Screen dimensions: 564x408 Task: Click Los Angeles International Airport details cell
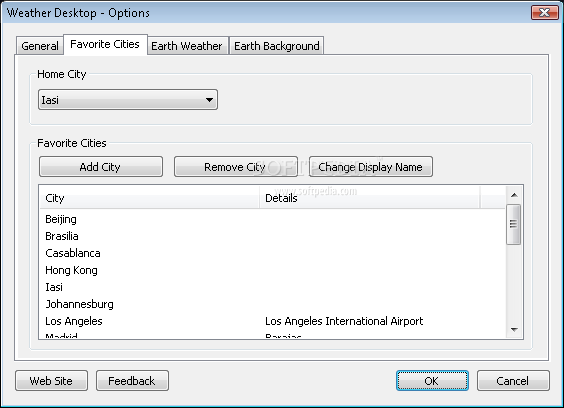click(x=344, y=321)
